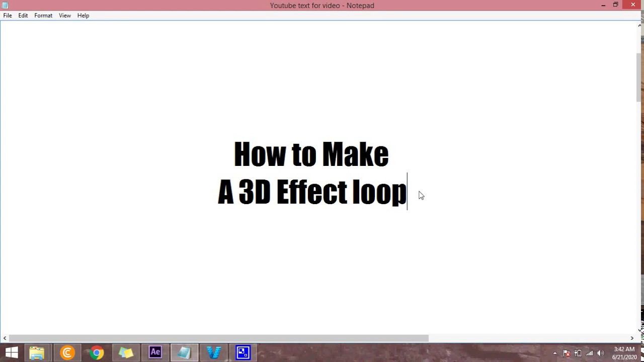The width and height of the screenshot is (644, 362).
Task: Open the View menu
Action: [x=65, y=16]
